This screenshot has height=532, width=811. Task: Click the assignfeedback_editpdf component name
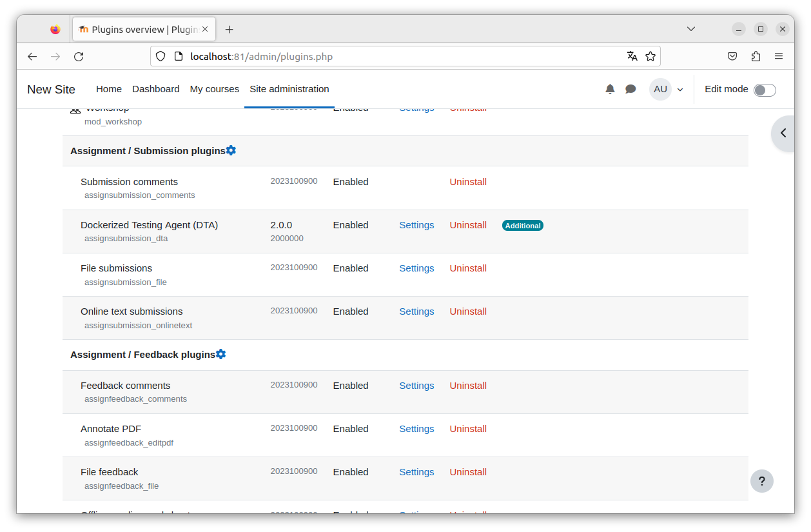pos(129,443)
